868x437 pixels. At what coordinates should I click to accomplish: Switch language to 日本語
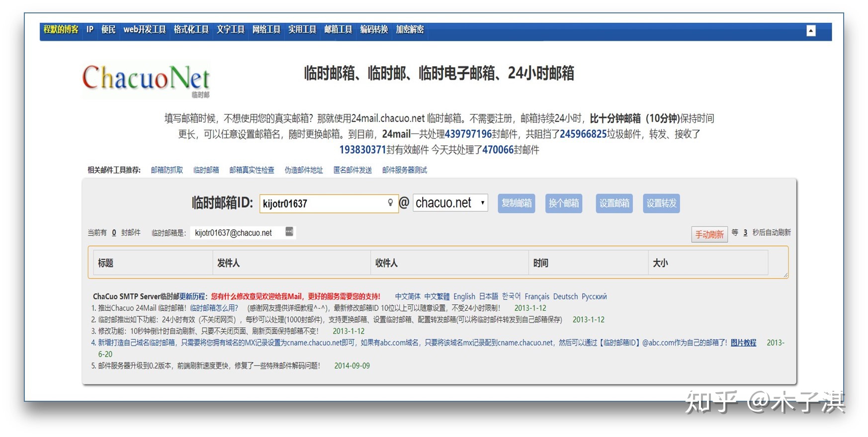pos(489,296)
